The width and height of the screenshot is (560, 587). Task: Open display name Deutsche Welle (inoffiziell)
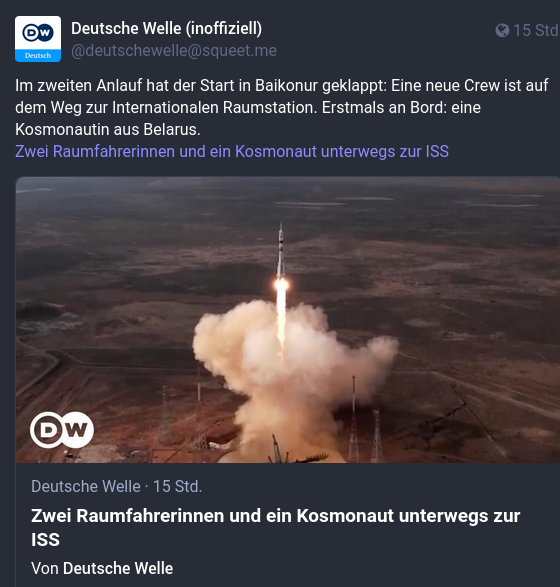point(167,28)
